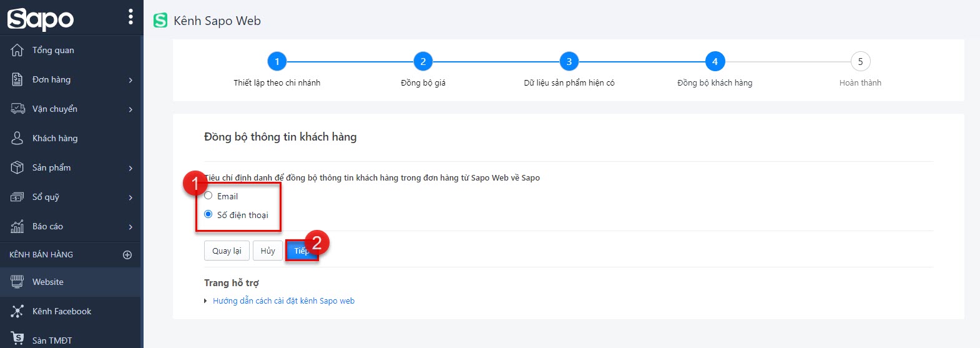This screenshot has width=980, height=348.
Task: Click the Vận chuyển truck icon
Action: [x=17, y=109]
